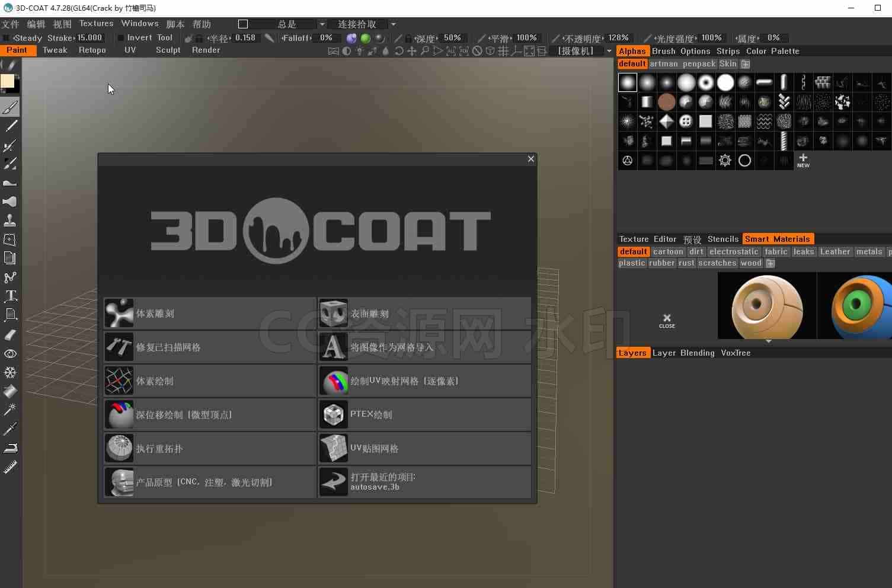This screenshot has height=588, width=892.
Task: Add a new Alphas folder tab
Action: [746, 64]
